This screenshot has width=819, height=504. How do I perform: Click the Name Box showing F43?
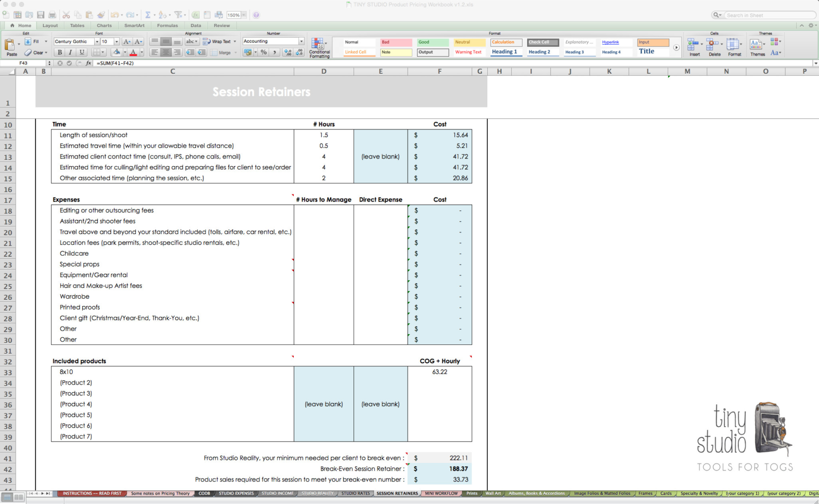coord(24,63)
